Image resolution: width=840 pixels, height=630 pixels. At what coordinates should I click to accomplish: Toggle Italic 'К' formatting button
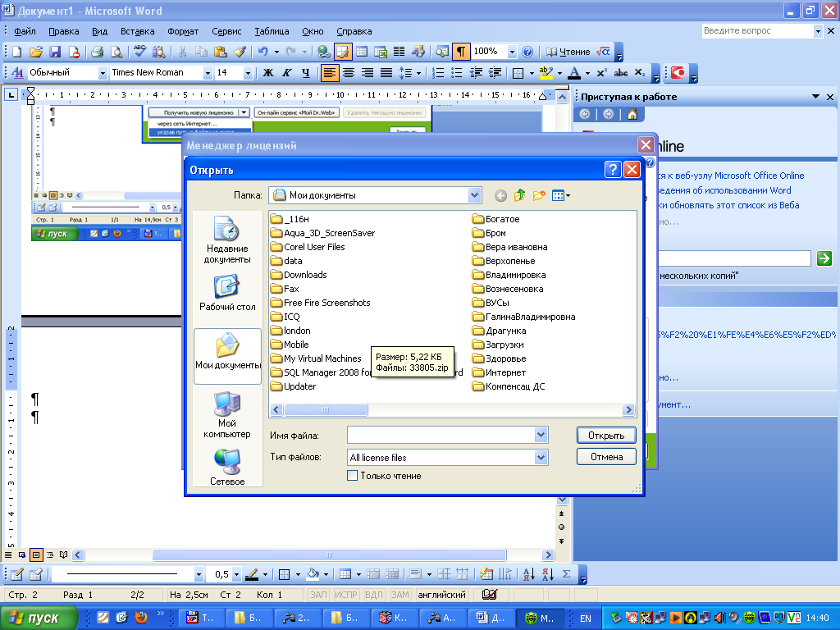pyautogui.click(x=287, y=73)
